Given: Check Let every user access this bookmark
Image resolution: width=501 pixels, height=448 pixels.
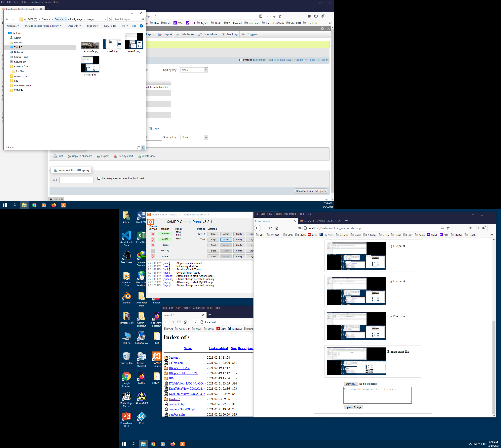Looking at the screenshot, I should tap(99, 178).
